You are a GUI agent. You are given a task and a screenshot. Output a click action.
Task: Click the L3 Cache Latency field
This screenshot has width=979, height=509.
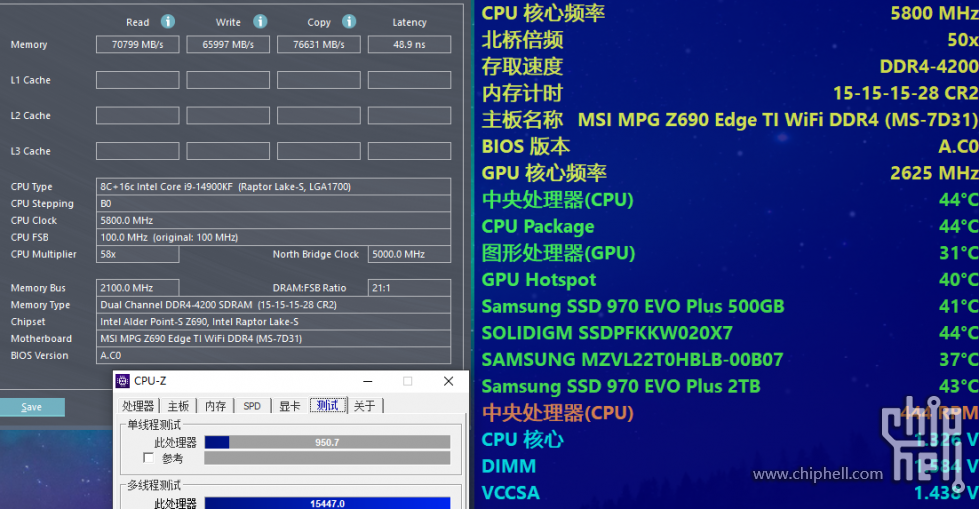pyautogui.click(x=409, y=151)
